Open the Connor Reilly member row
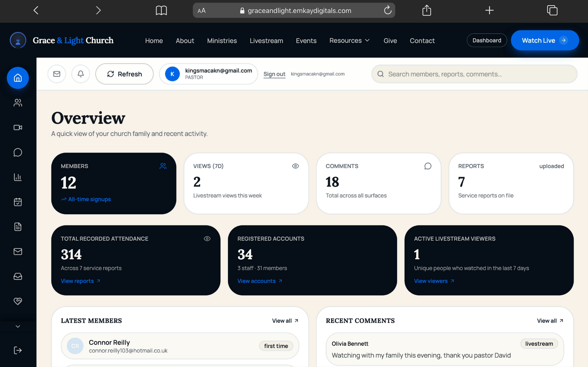 click(x=180, y=346)
